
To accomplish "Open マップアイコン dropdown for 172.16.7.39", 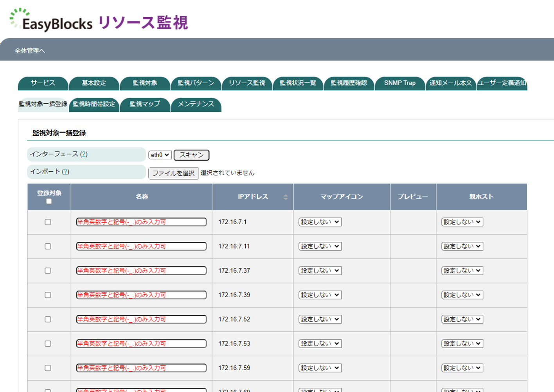I will [320, 295].
